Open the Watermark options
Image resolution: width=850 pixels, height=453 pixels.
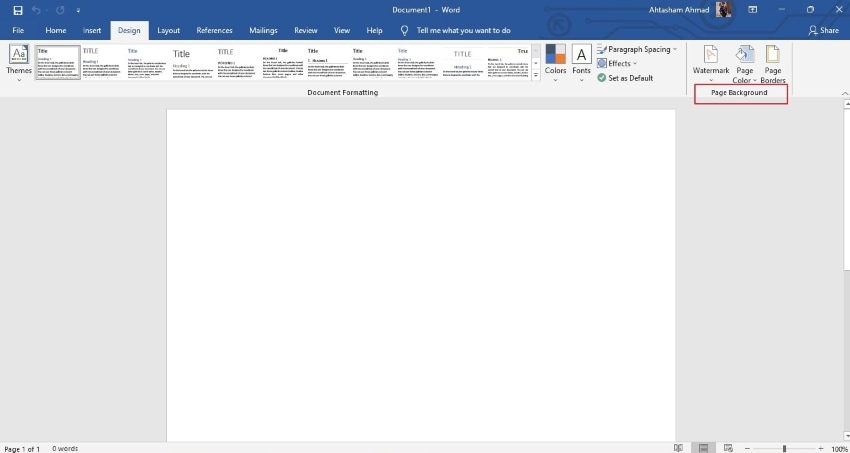pos(711,63)
